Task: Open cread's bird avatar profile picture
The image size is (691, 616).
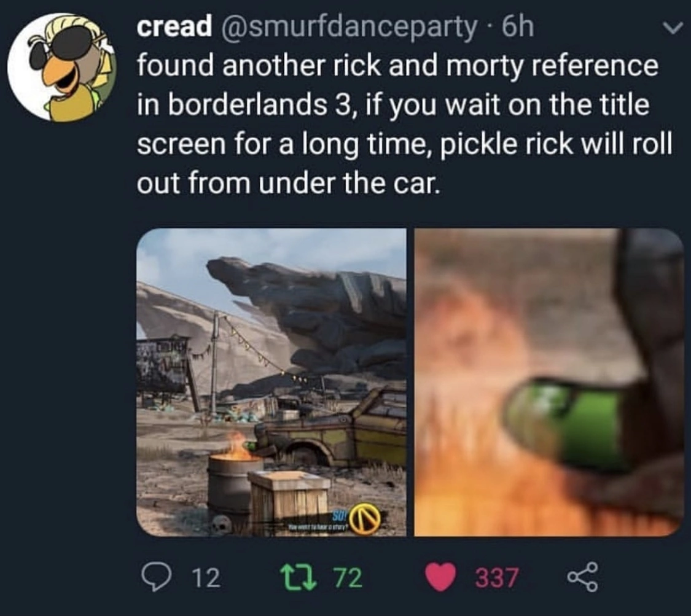Action: point(61,67)
